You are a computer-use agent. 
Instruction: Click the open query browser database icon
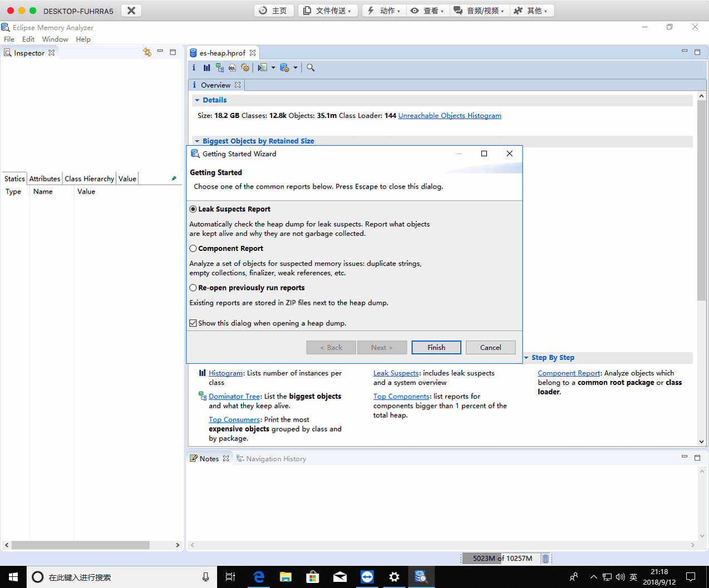(284, 68)
